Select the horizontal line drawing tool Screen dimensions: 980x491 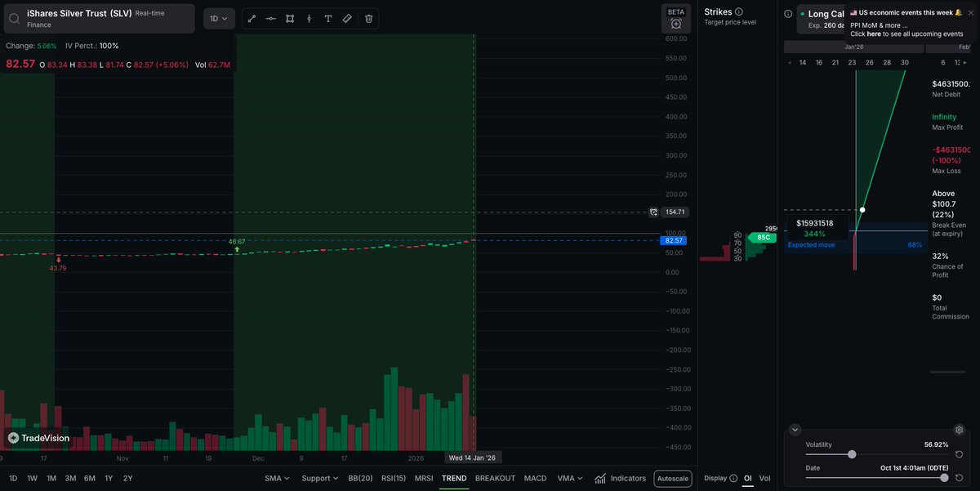[x=270, y=18]
